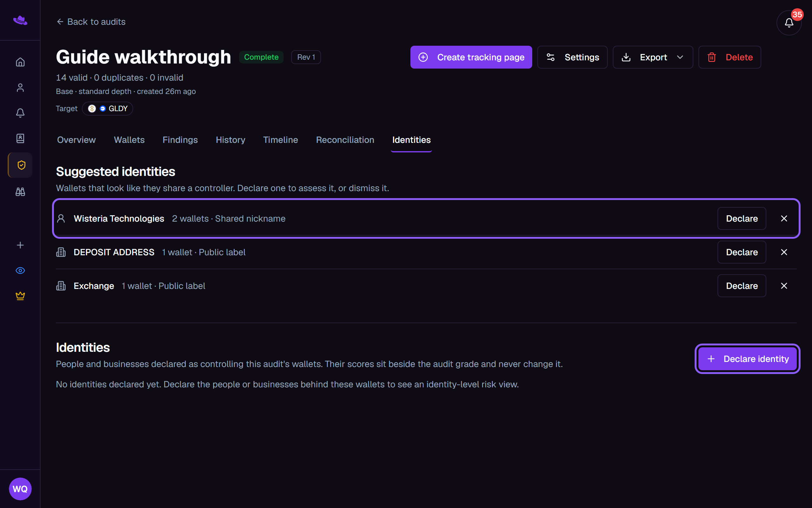Dismiss the Exchange suggestion
This screenshot has width=812, height=508.
784,286
